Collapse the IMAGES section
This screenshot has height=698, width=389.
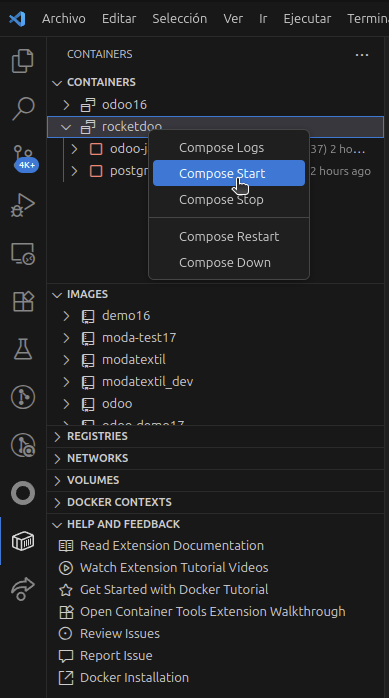pyautogui.click(x=57, y=295)
